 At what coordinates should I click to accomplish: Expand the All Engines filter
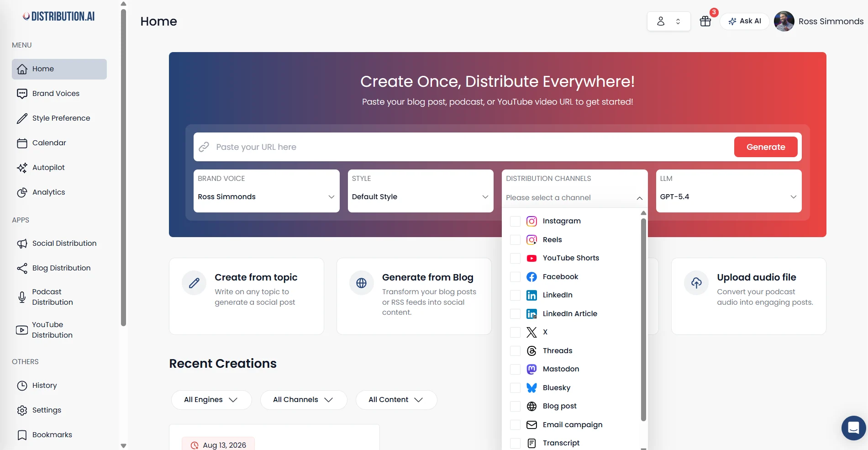(211, 400)
